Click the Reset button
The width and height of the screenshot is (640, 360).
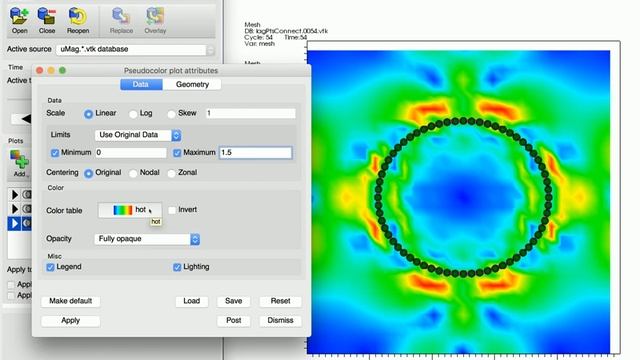280,301
